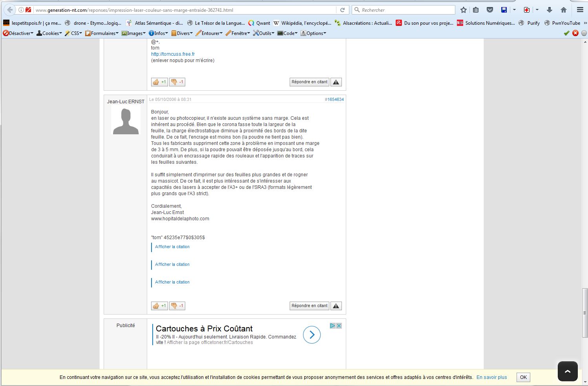This screenshot has height=386, width=588.
Task: Click the Pocket save icon
Action: [490, 10]
